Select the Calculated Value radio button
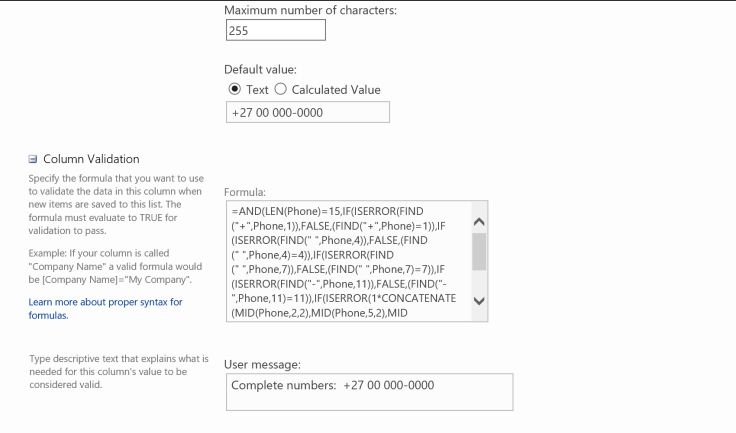The height and width of the screenshot is (433, 736). point(281,90)
